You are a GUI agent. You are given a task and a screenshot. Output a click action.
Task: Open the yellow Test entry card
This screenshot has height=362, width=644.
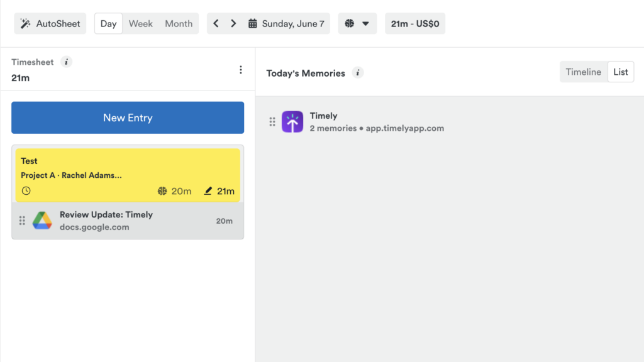point(128,175)
